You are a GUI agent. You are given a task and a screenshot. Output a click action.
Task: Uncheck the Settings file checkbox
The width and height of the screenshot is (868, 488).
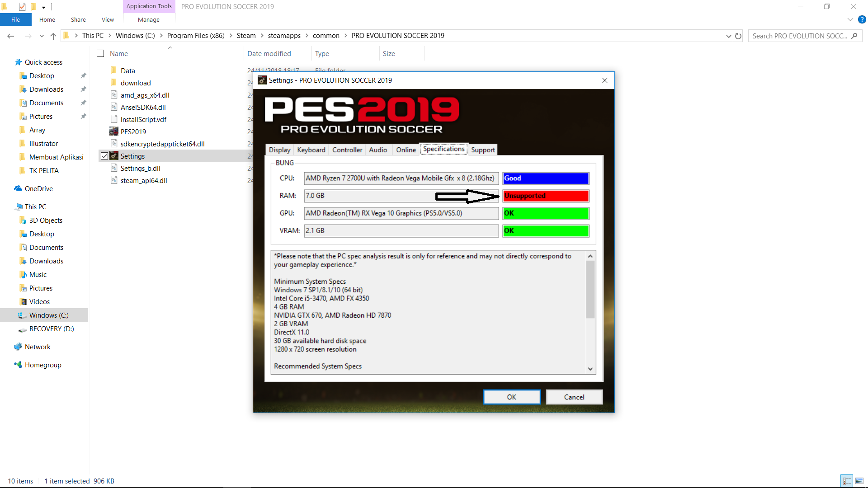(x=104, y=156)
